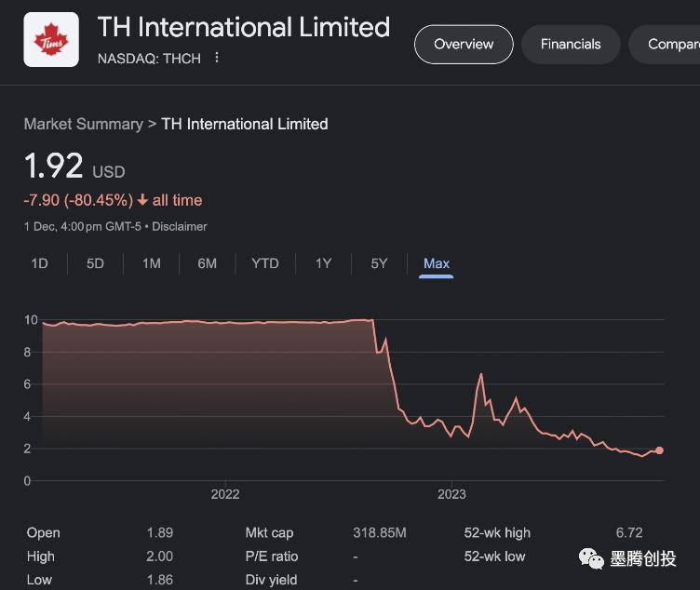Screen dimensions: 700x590
Task: Click the end-point dot on the price chart
Action: click(x=660, y=450)
